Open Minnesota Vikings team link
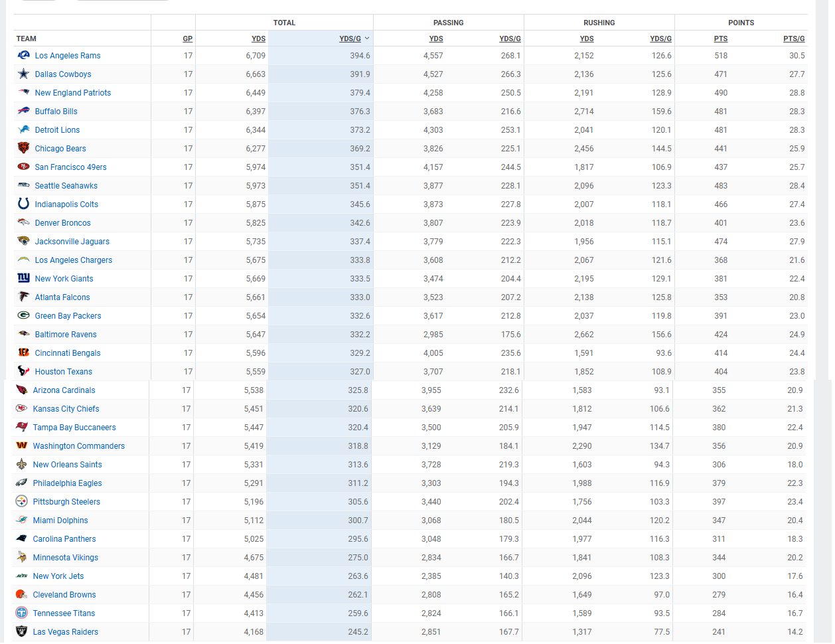 pyautogui.click(x=66, y=558)
